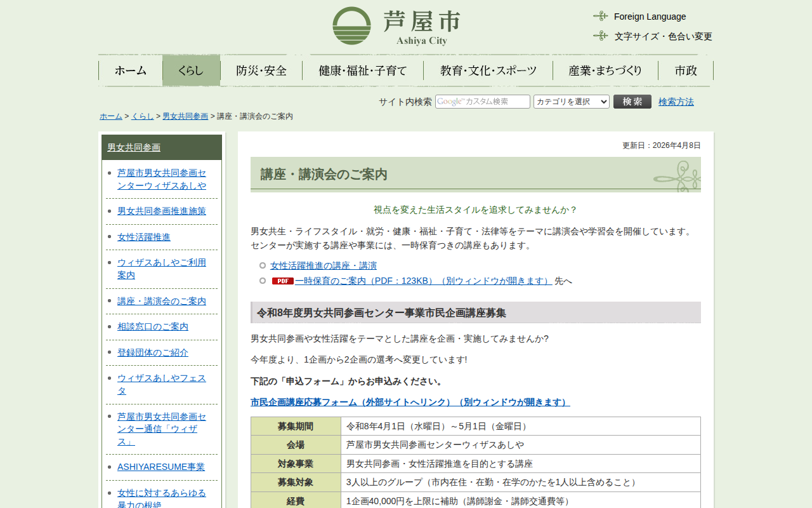Open the カテゴリを選択 dropdown
812x508 pixels.
[x=571, y=102]
